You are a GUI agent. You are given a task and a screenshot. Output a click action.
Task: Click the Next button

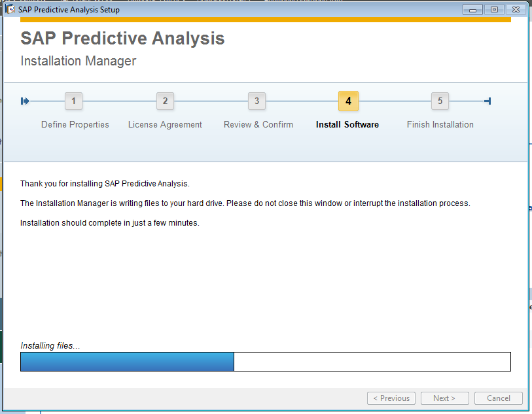click(x=444, y=398)
